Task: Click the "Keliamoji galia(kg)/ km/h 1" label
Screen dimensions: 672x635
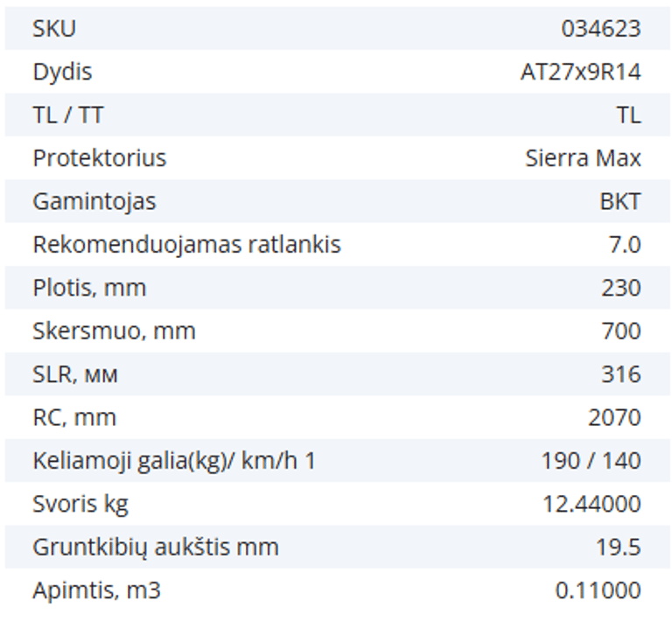Action: click(x=173, y=461)
